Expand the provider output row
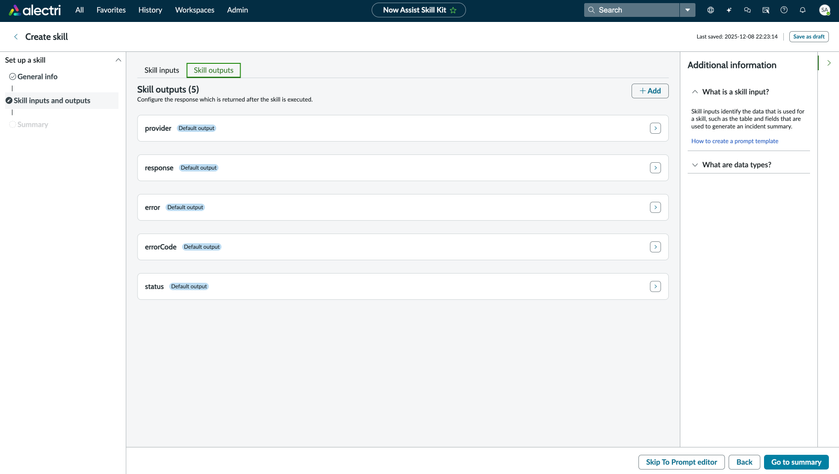839x474 pixels. coord(655,128)
